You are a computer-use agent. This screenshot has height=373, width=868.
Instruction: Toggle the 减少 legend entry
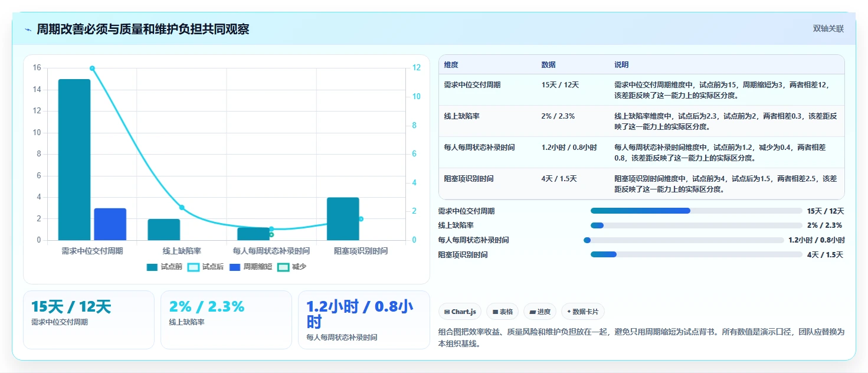coord(291,267)
